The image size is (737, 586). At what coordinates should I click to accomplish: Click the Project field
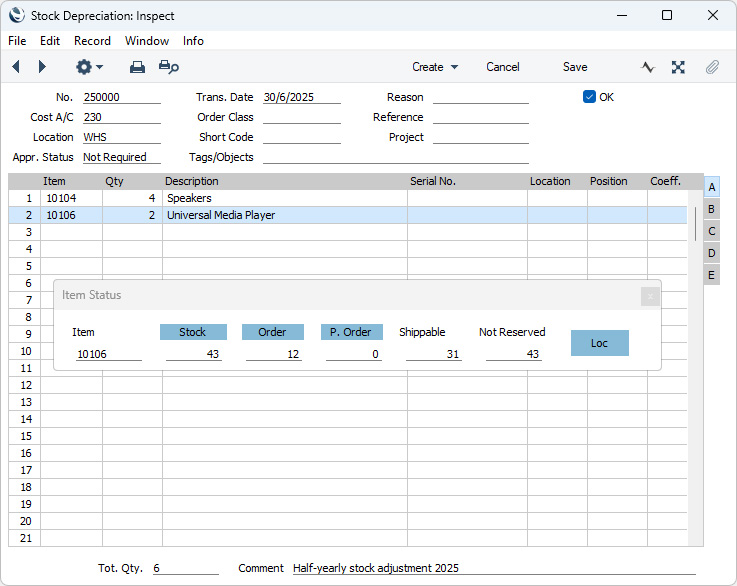[481, 137]
